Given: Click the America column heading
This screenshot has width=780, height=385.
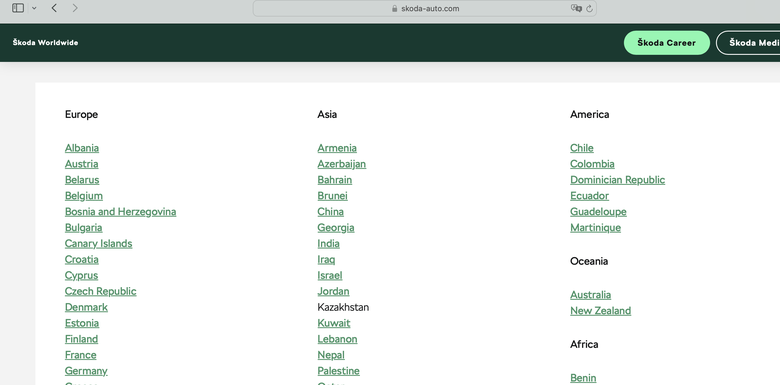Looking at the screenshot, I should 589,114.
